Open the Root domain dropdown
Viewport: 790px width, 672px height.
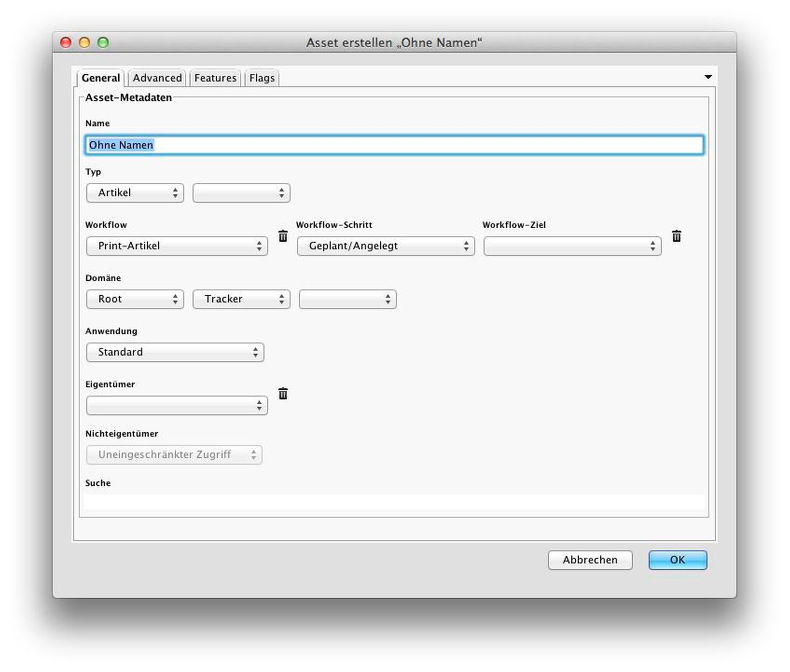(x=135, y=299)
